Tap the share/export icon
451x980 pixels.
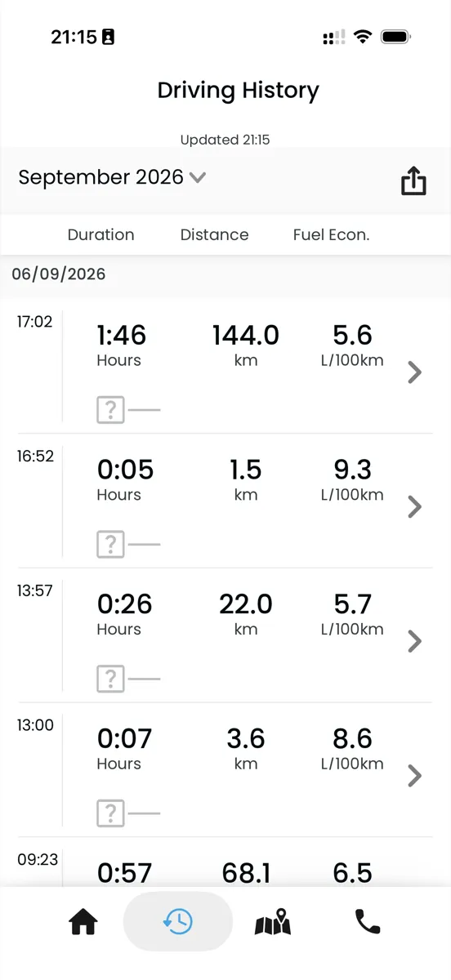tap(413, 180)
